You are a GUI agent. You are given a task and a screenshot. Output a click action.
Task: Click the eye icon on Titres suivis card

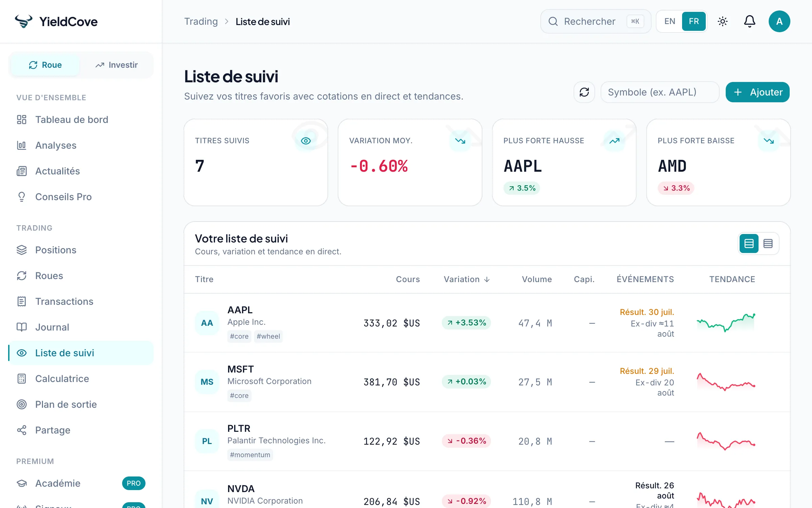coord(306,141)
